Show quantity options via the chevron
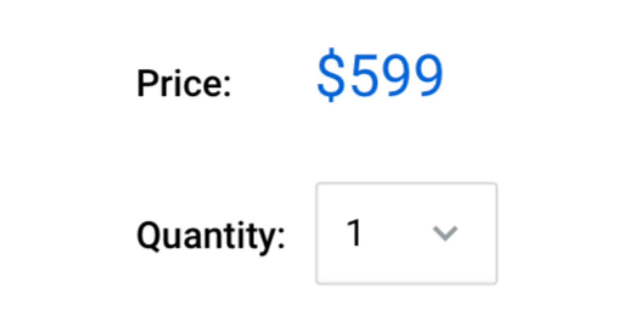 point(445,233)
